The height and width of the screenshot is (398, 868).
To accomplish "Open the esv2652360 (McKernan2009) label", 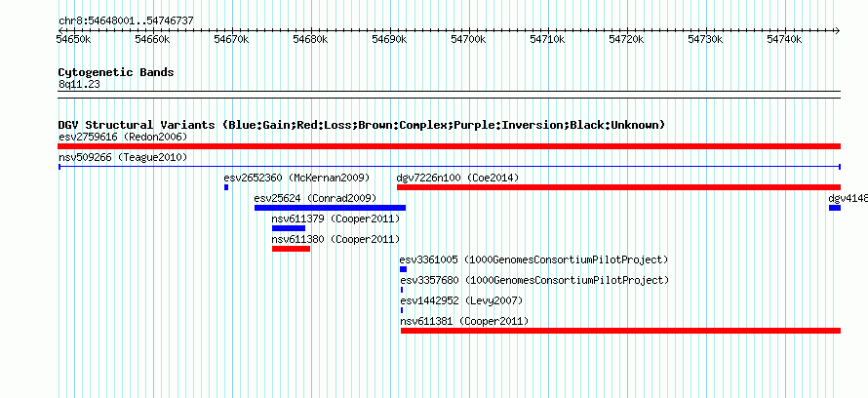I will click(296, 178).
